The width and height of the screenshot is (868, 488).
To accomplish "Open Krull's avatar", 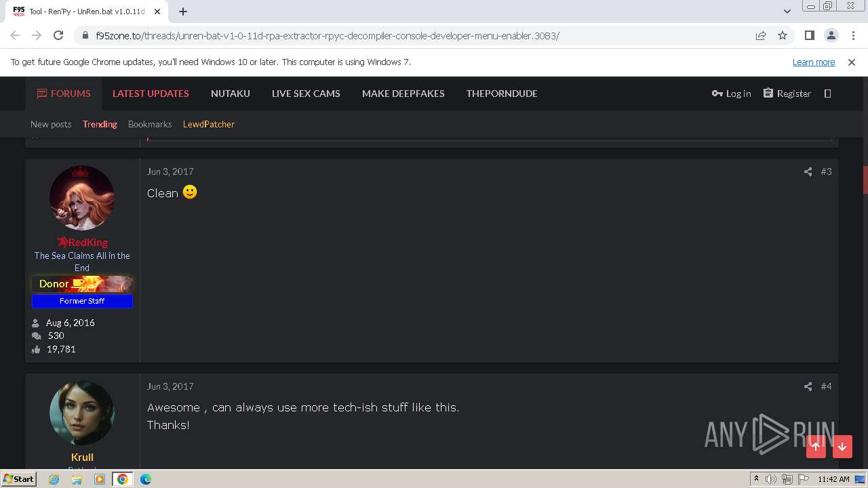I will pyautogui.click(x=82, y=413).
